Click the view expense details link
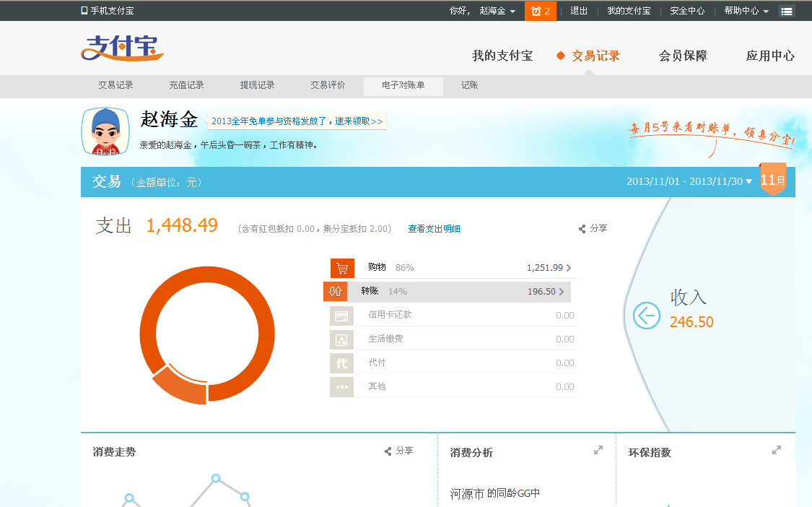Screen dimensions: 812x507 pyautogui.click(x=434, y=229)
